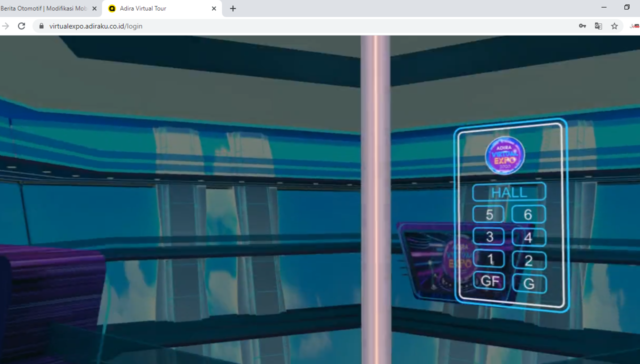This screenshot has width=640, height=364.
Task: Open saved passwords key icon
Action: pyautogui.click(x=582, y=26)
